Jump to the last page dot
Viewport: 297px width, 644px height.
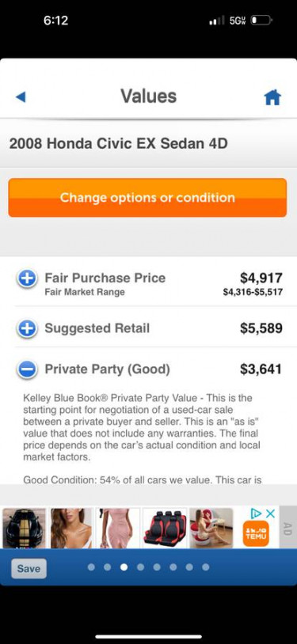tap(206, 567)
